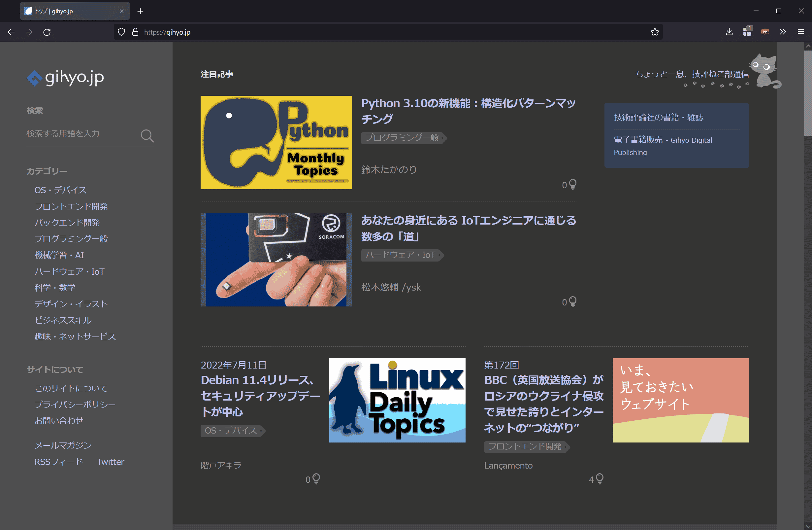The image size is (812, 530).
Task: Click the orange extension icon in toolbar
Action: click(765, 32)
